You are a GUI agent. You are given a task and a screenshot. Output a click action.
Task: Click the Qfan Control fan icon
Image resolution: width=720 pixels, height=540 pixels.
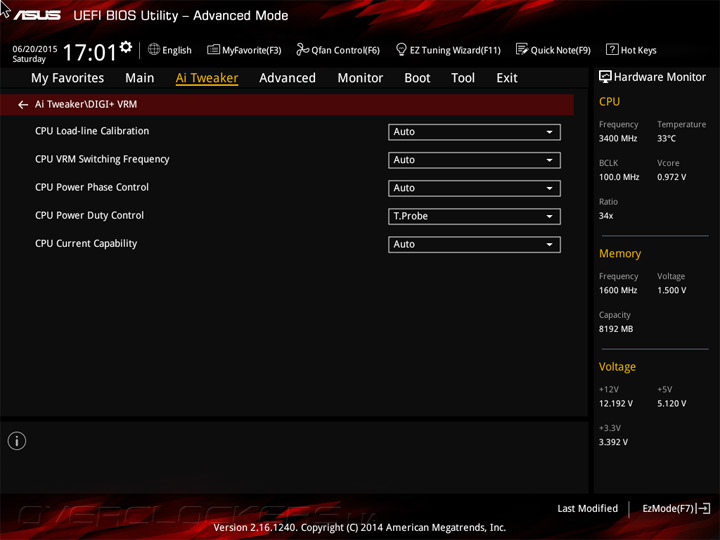point(302,49)
